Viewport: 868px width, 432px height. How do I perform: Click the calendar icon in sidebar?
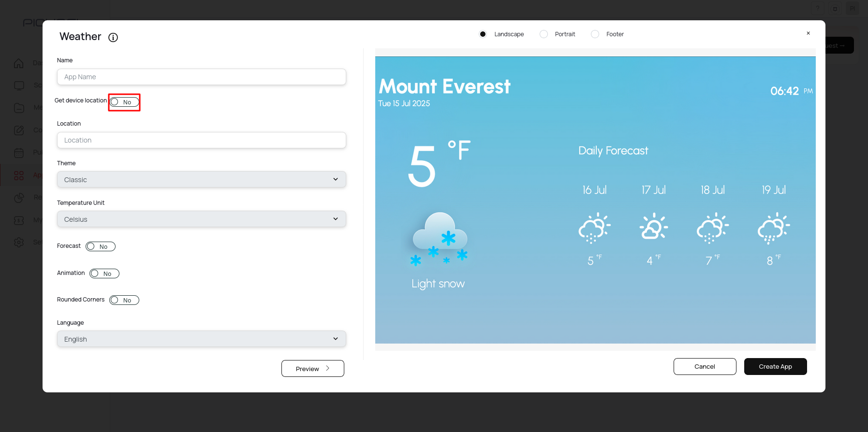19,153
